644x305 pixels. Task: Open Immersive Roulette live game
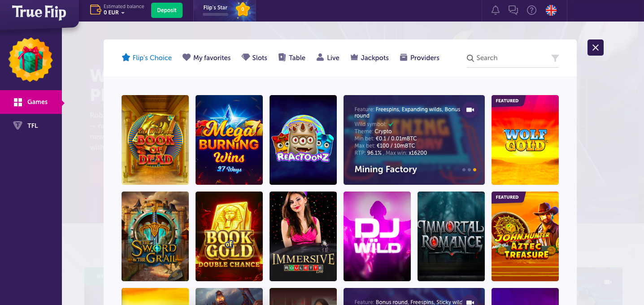[x=303, y=236]
